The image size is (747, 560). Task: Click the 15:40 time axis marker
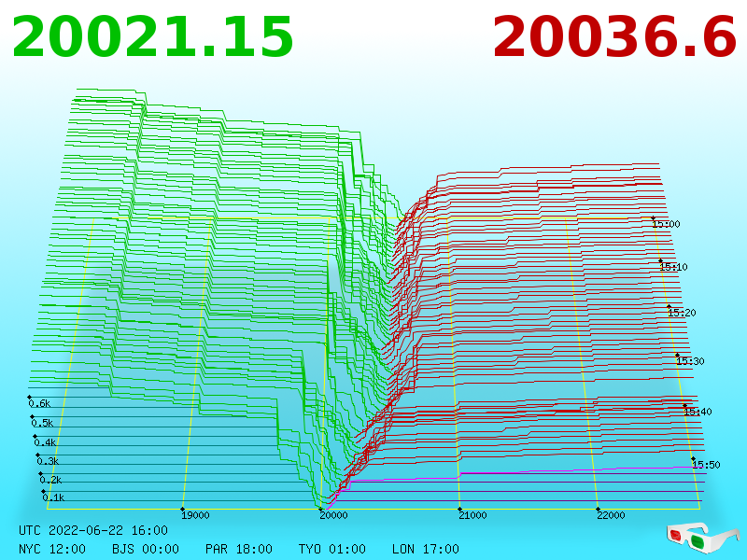[698, 412]
